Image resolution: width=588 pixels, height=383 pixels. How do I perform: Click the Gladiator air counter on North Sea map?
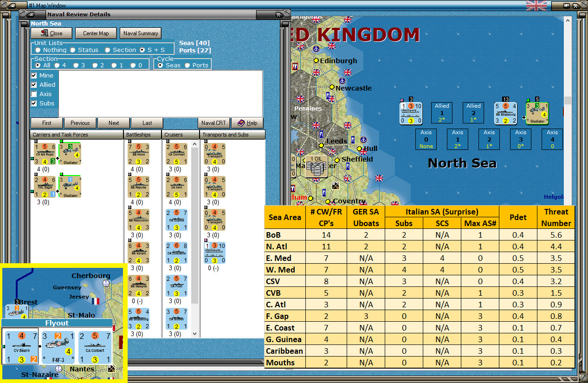[x=537, y=113]
